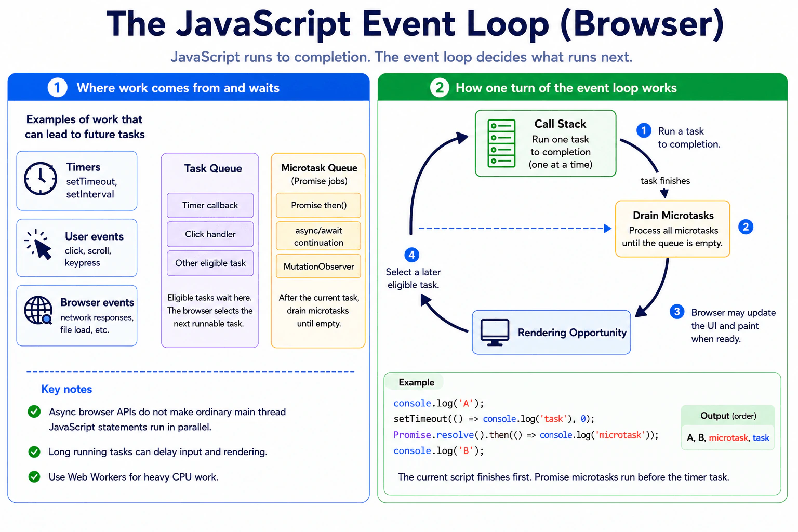
Task: Click 'setTimeout, setInterval' text in Timers card
Action: [91, 188]
